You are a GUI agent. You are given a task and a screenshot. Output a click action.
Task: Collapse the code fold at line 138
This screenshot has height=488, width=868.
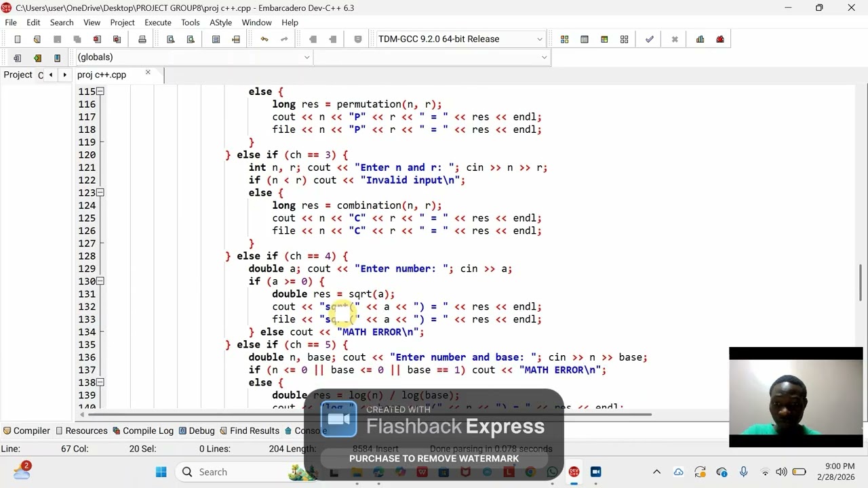[100, 382]
